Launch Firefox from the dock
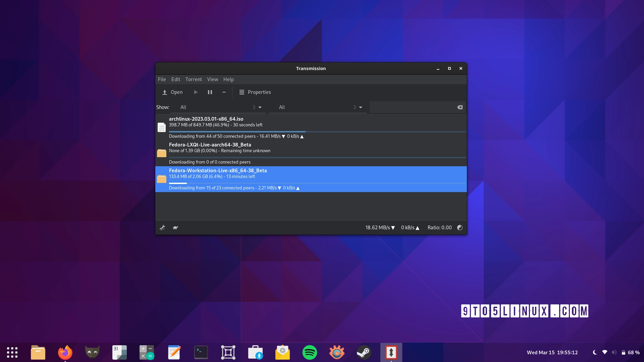Screen dimensions: 644x362 pyautogui.click(x=65, y=352)
